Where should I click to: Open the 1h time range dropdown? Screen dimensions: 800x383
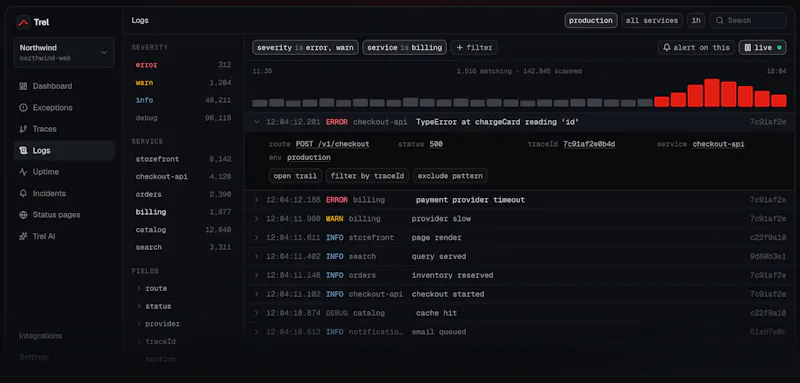pyautogui.click(x=696, y=20)
